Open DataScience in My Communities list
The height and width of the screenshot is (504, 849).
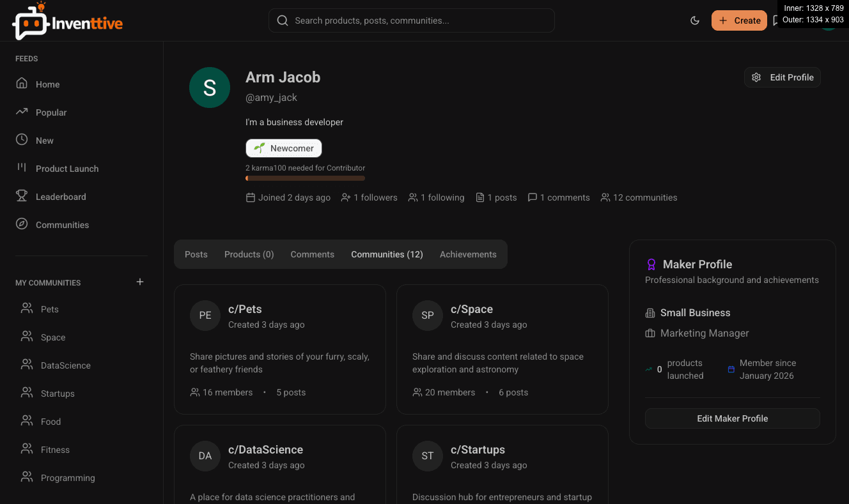click(65, 365)
